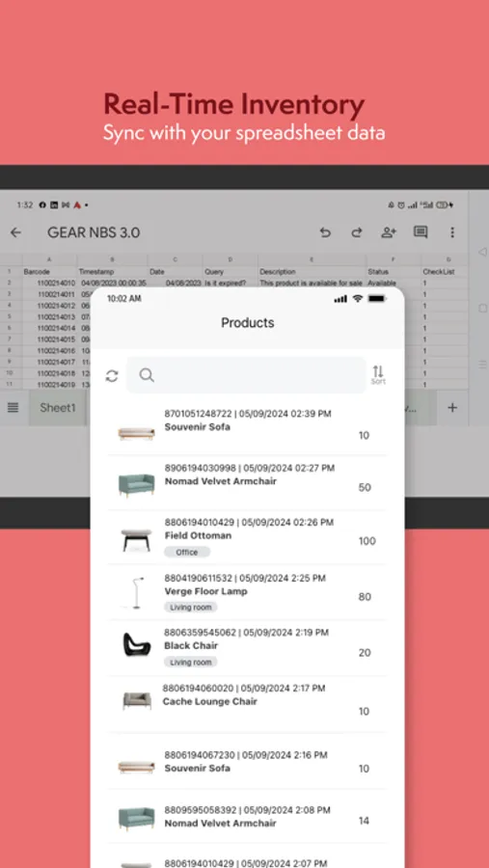Select quantity 20 for Black Chair
The image size is (489, 868).
pos(365,653)
